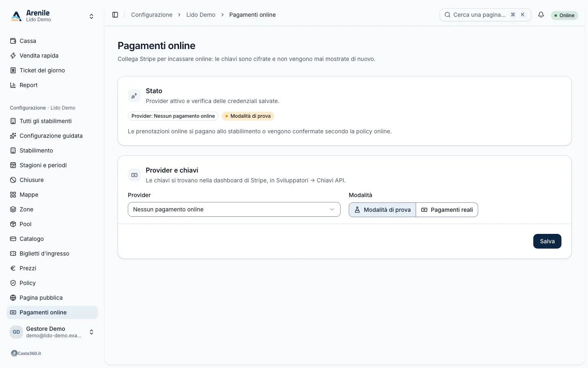
Task: Select Modalità di prova mode
Action: pos(382,210)
